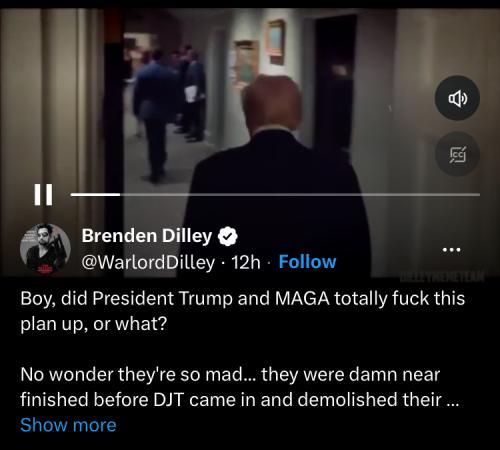Open the post text starting "Boy, did President Trump"

(242, 311)
